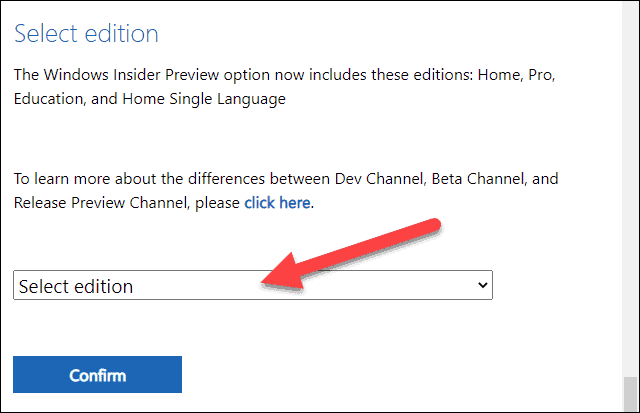The image size is (640, 413).
Task: Click the dropdown chevron arrow
Action: pyautogui.click(x=483, y=286)
